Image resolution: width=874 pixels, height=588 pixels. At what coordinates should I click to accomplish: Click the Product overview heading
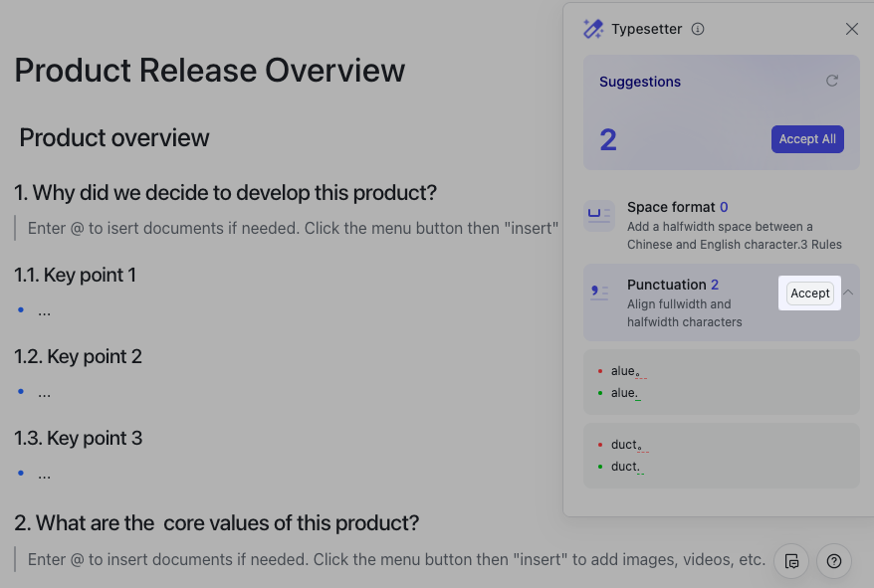pos(114,137)
